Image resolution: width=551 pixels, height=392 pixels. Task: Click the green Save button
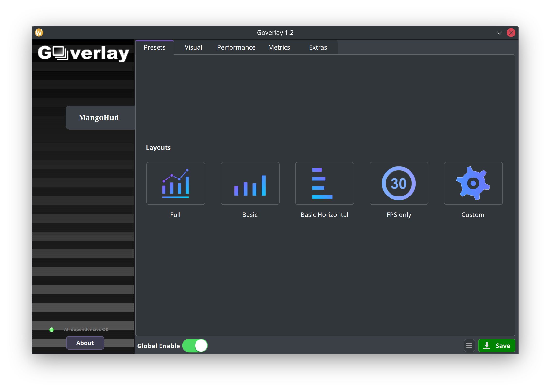click(x=497, y=346)
